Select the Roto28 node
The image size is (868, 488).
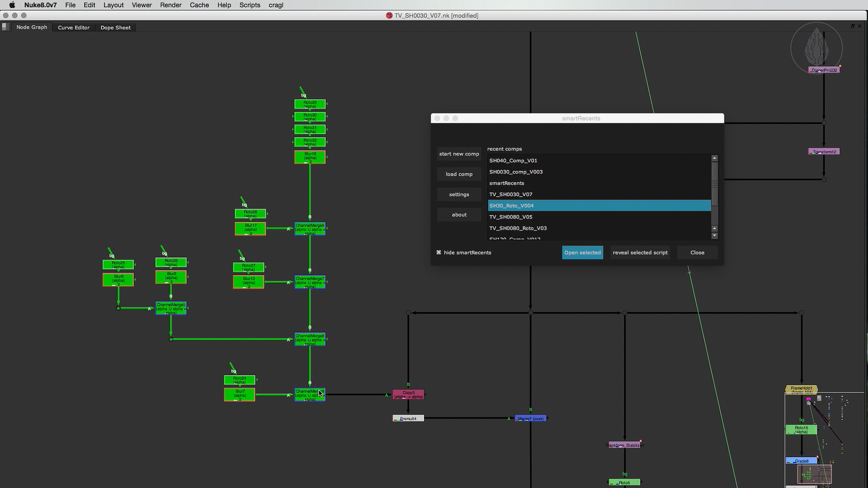[x=250, y=214]
